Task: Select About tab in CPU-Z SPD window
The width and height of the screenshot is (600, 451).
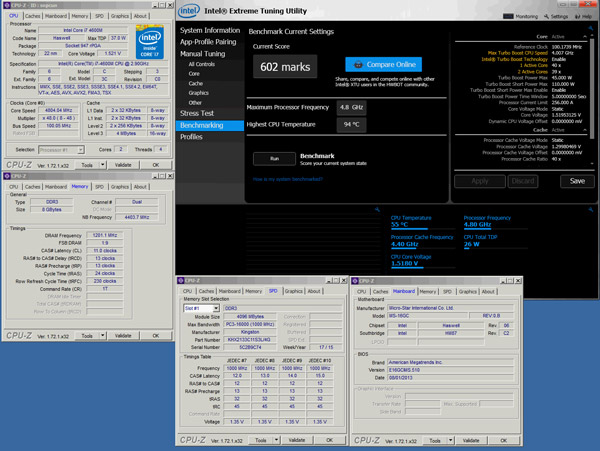Action: (314, 291)
